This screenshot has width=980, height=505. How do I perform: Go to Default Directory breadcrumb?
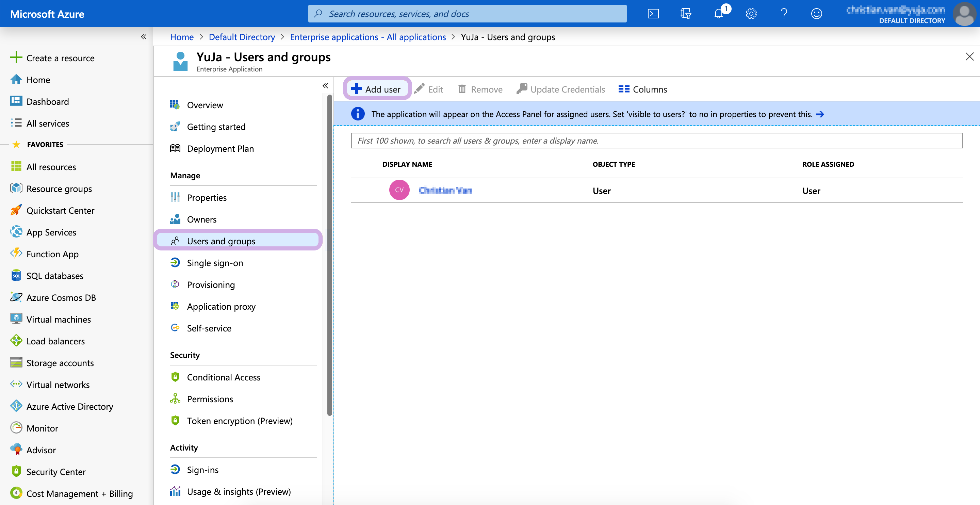242,37
